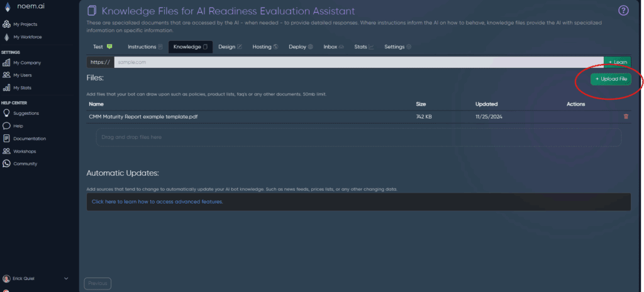Go to My Company settings
Viewport: 644px width, 292px height.
click(x=27, y=63)
